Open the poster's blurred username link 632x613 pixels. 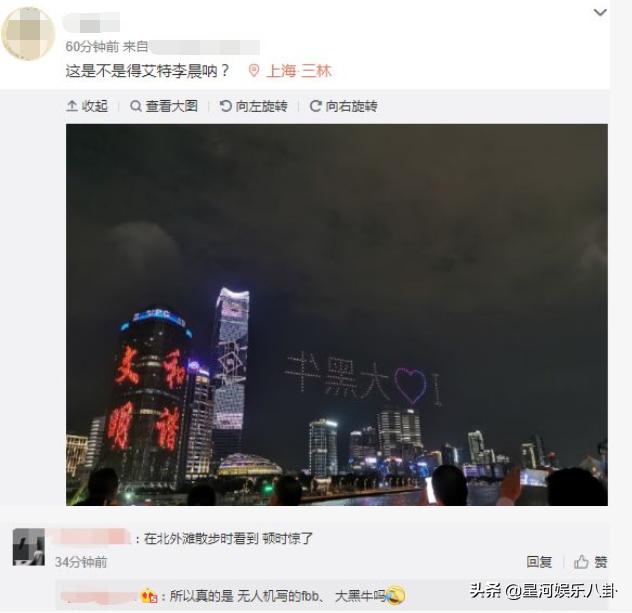pos(91,22)
